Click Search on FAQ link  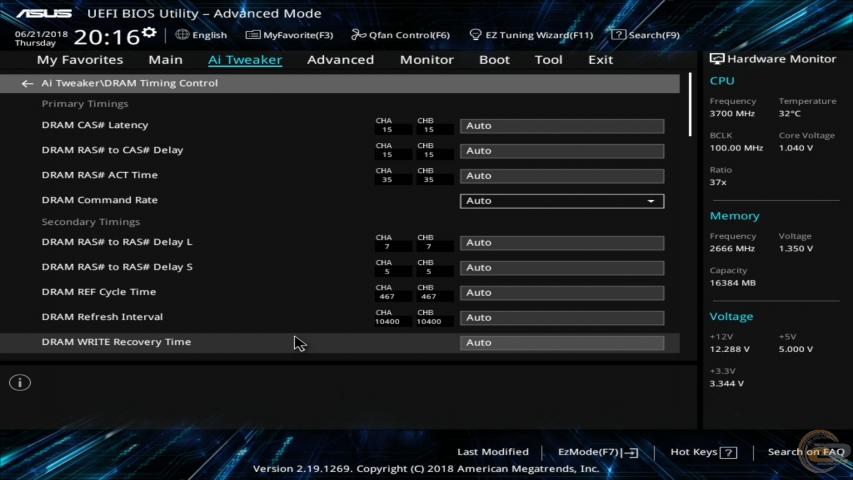pyautogui.click(x=806, y=452)
